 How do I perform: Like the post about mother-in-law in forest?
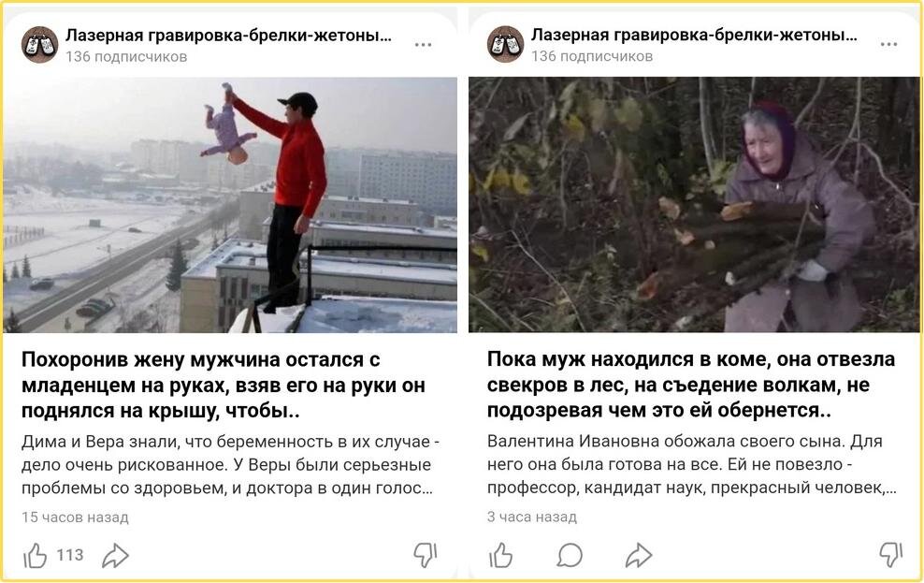coord(500,555)
